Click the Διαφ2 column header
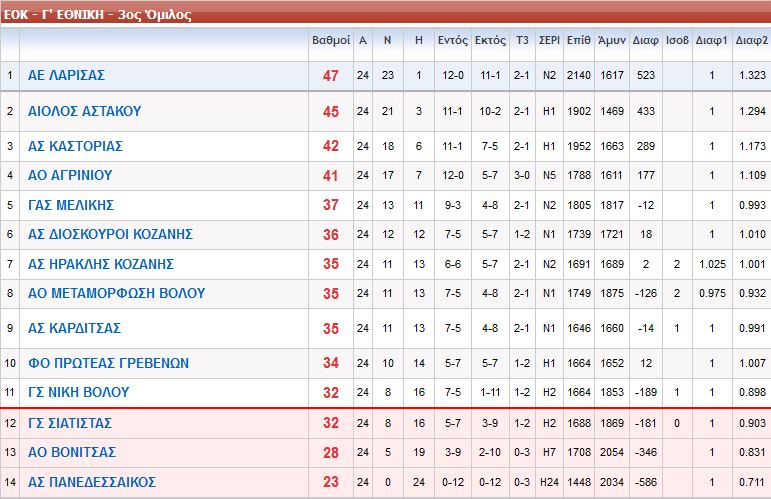The image size is (771, 499). pos(751,41)
